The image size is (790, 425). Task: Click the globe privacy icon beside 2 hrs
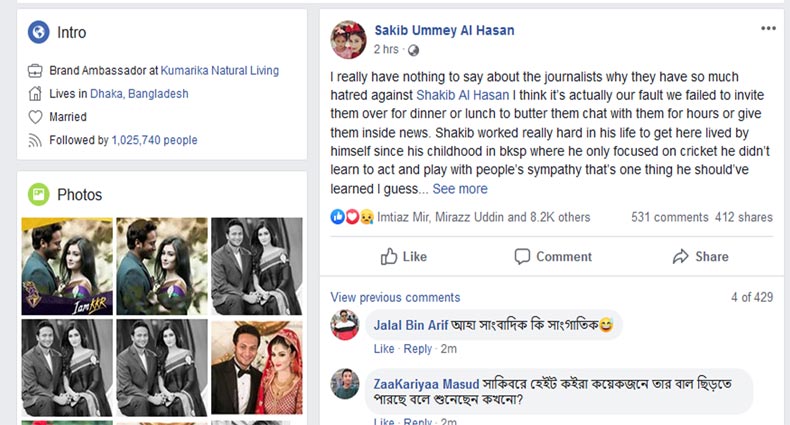click(413, 50)
